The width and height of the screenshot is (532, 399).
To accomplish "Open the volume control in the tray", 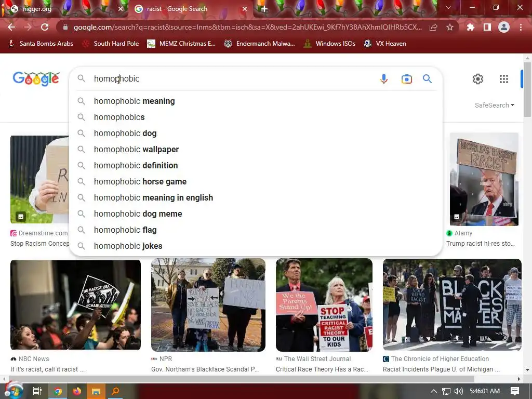I will click(x=458, y=391).
